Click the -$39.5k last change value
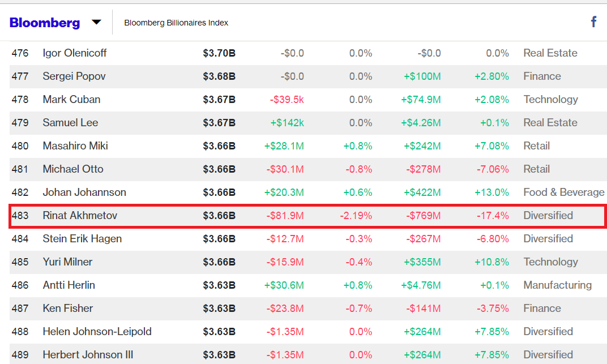 point(287,100)
